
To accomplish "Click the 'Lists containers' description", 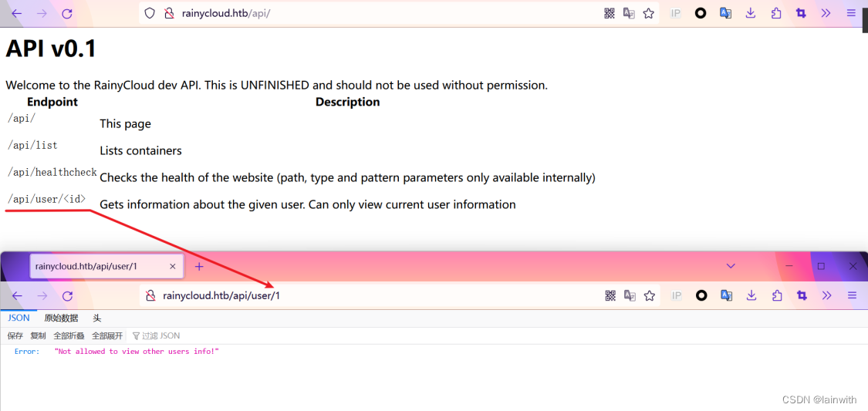I will (140, 150).
